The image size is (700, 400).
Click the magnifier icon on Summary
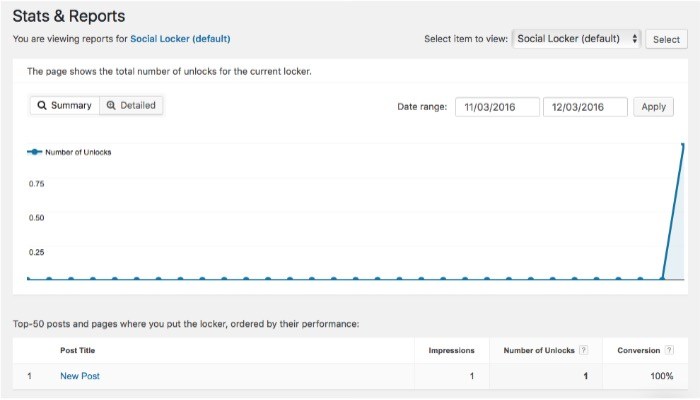(x=42, y=106)
